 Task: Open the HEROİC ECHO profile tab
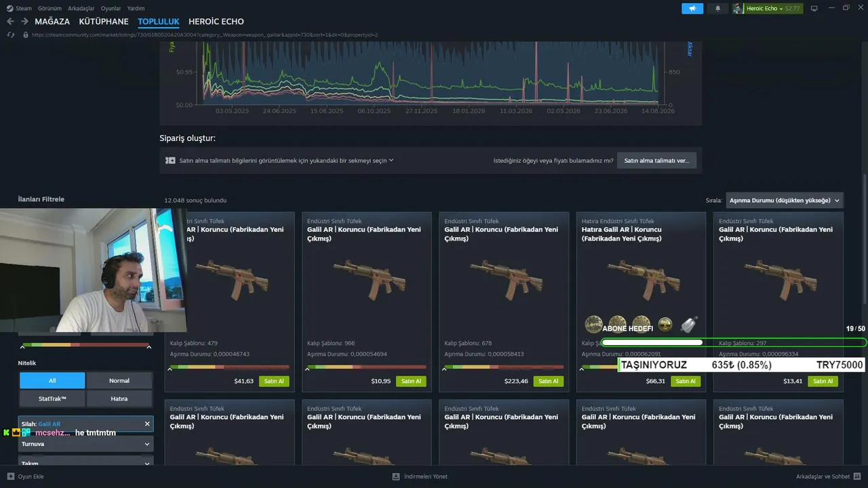(x=216, y=22)
